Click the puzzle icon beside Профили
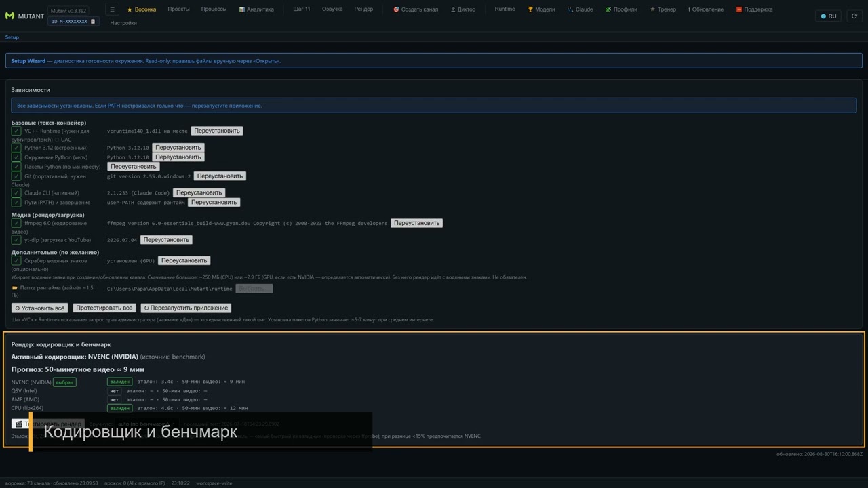 [x=608, y=9]
